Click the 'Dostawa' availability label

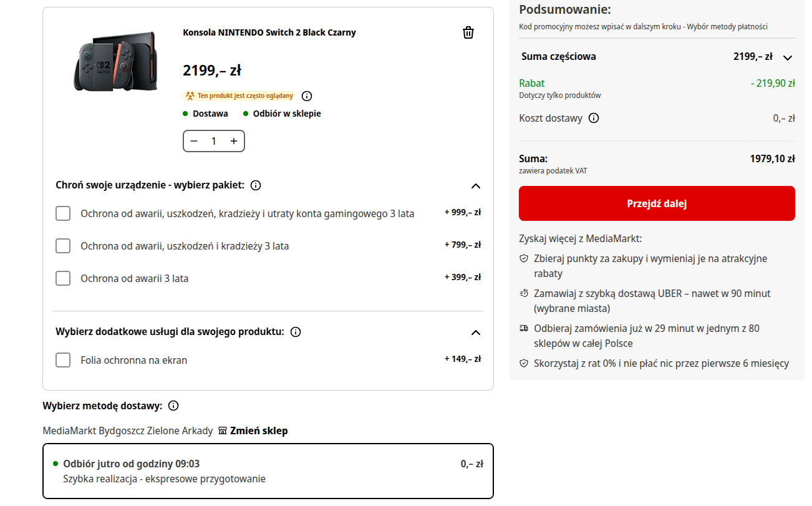210,114
